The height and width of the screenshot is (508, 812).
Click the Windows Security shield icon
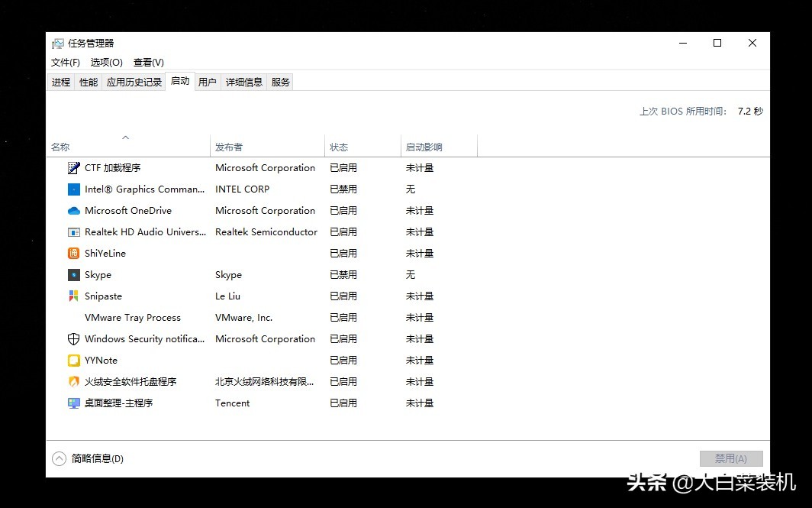click(x=73, y=339)
